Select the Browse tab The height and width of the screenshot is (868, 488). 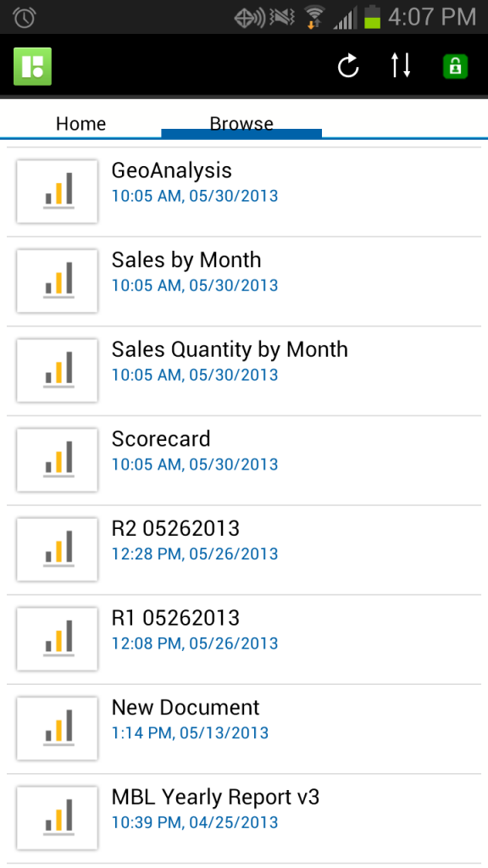(241, 124)
